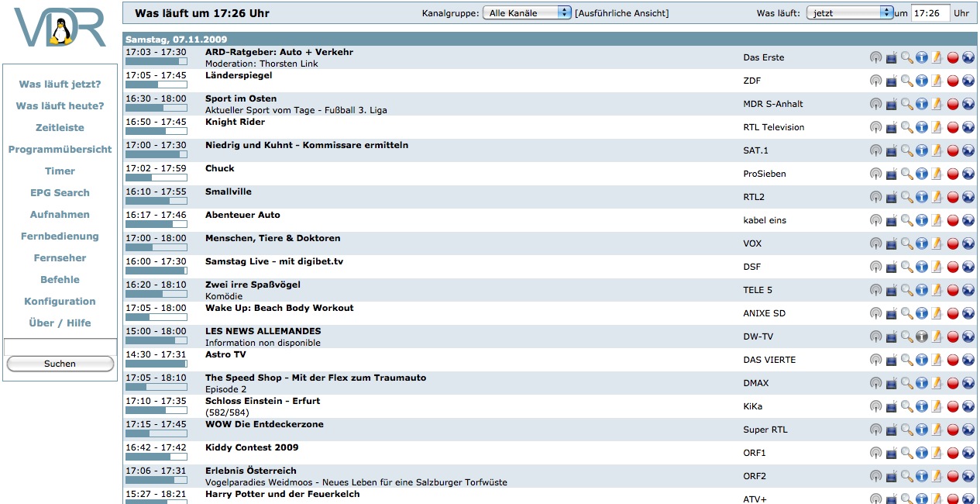Image resolution: width=980 pixels, height=504 pixels.
Task: Open the 'Was läuft' jetzt dropdown
Action: click(x=850, y=13)
